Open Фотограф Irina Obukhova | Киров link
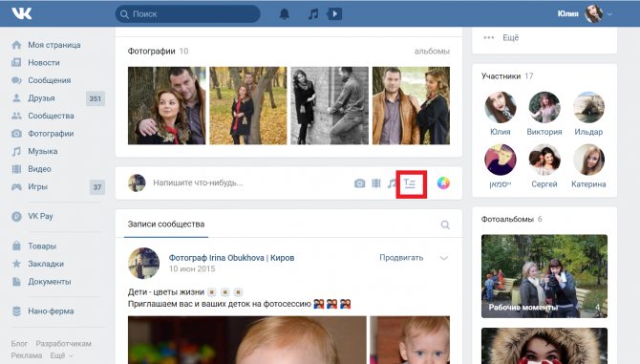Image resolution: width=640 pixels, height=364 pixels. 231,258
